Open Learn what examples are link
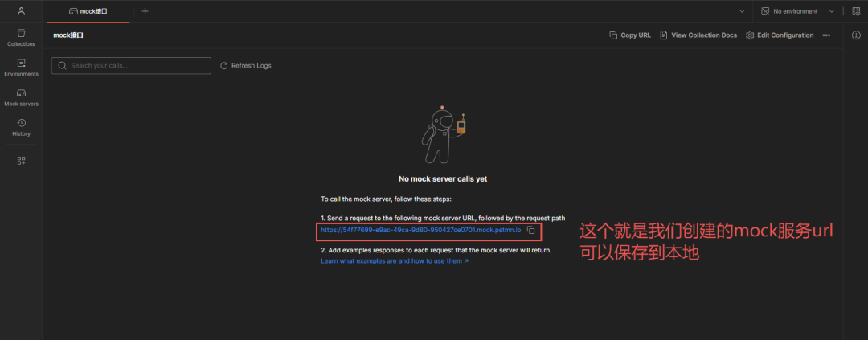868x340 pixels. [x=395, y=260]
